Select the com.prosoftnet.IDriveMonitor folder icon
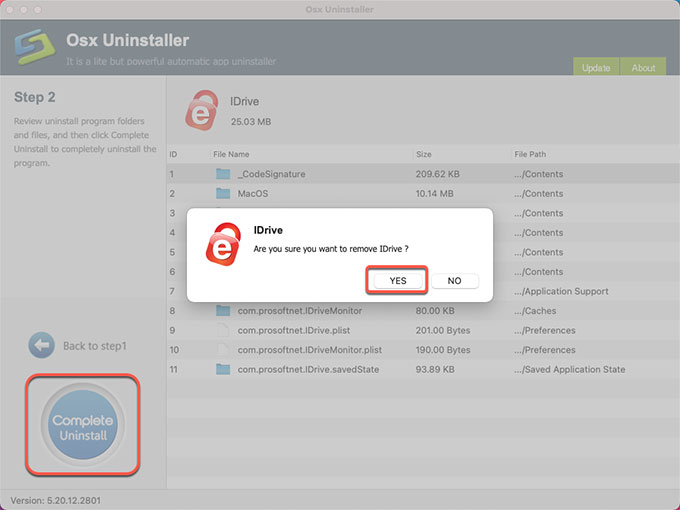The image size is (680, 510). (x=223, y=311)
